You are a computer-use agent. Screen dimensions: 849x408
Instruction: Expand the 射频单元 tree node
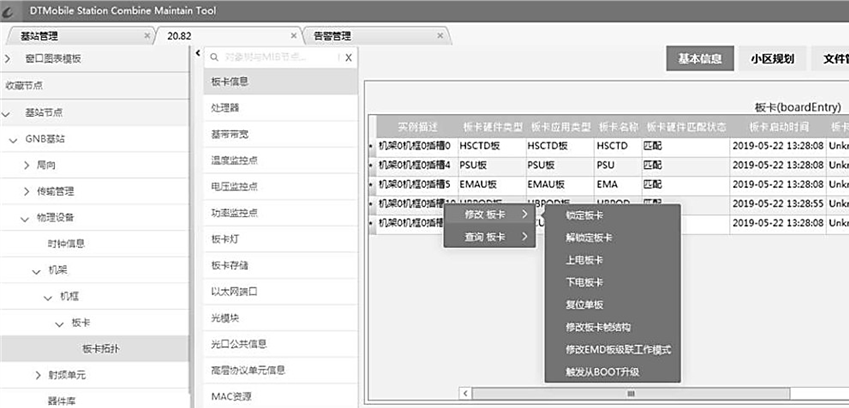38,375
